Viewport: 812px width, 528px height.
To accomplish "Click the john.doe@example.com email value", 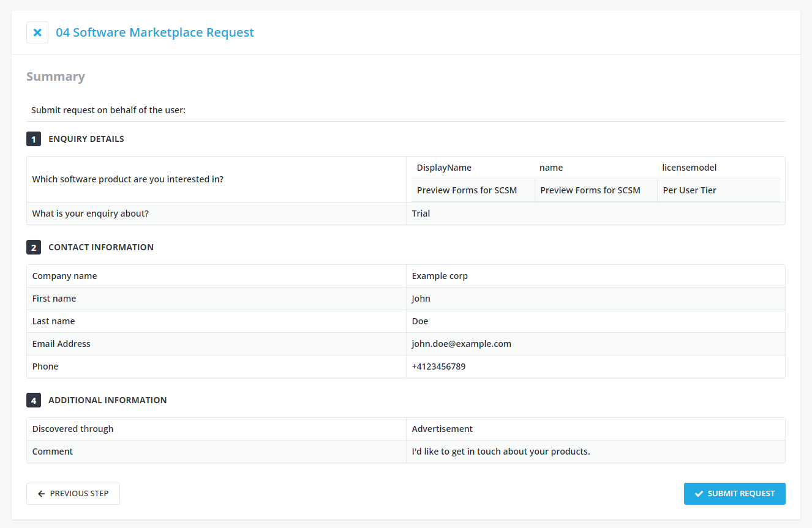I will pos(461,344).
